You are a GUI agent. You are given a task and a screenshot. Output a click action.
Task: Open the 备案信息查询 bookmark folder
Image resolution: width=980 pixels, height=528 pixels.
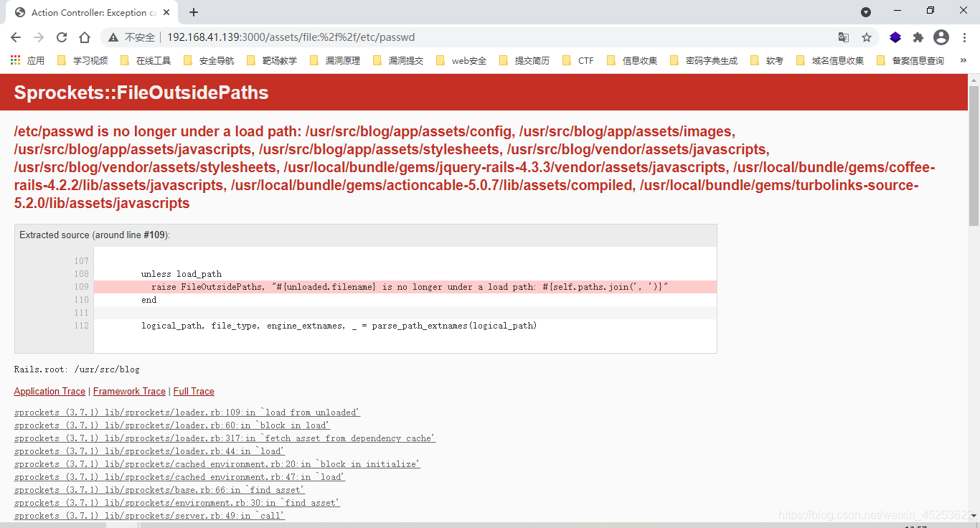point(910,60)
